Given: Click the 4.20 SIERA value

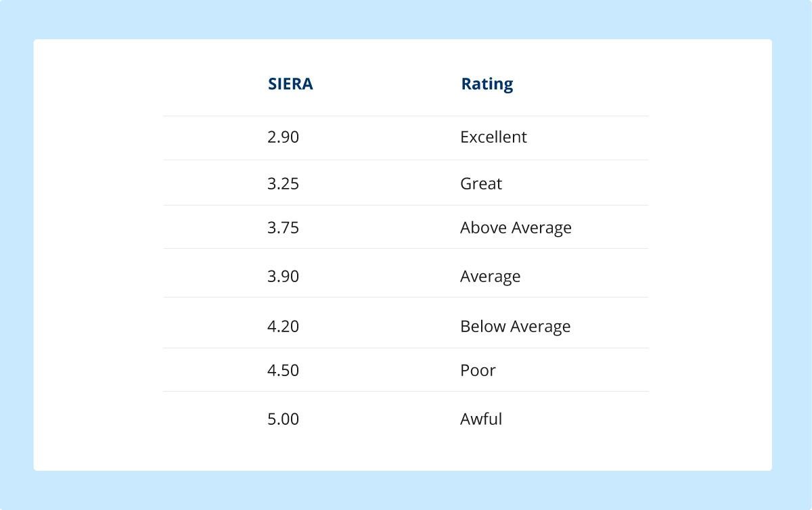Looking at the screenshot, I should (x=283, y=327).
